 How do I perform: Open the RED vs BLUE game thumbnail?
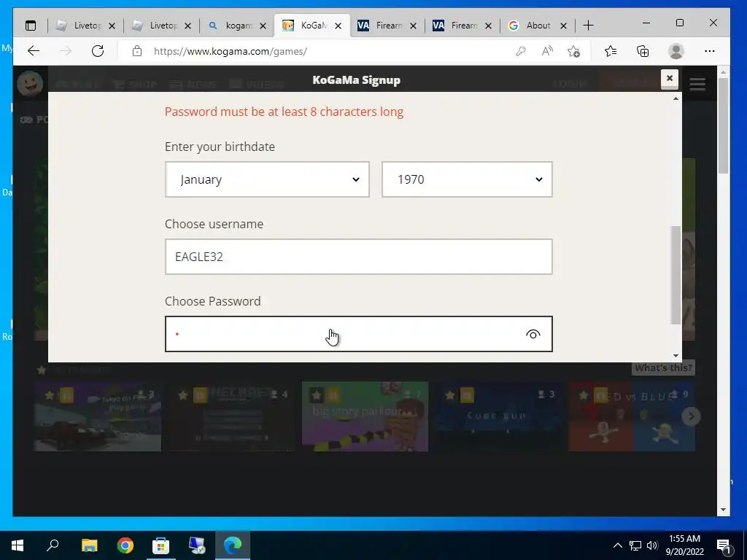point(632,416)
